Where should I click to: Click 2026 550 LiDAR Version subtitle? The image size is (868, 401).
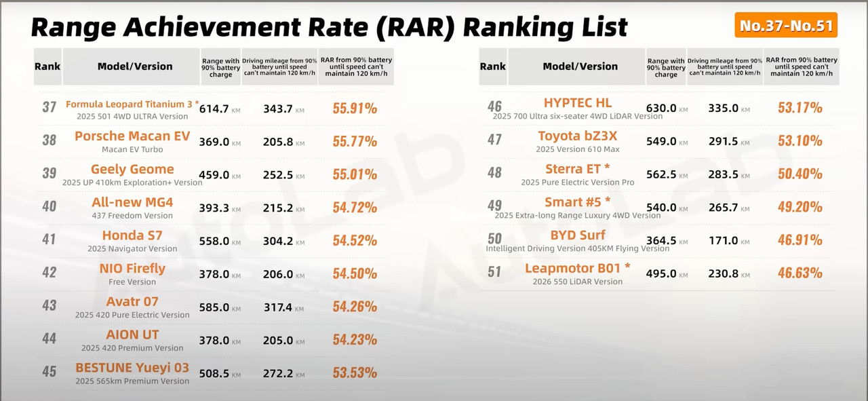pos(578,282)
